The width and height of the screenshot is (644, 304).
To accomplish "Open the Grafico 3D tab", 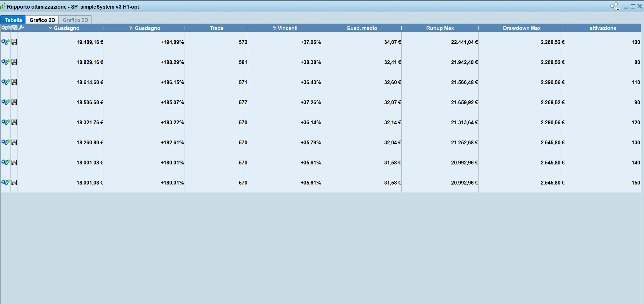I will pos(75,20).
